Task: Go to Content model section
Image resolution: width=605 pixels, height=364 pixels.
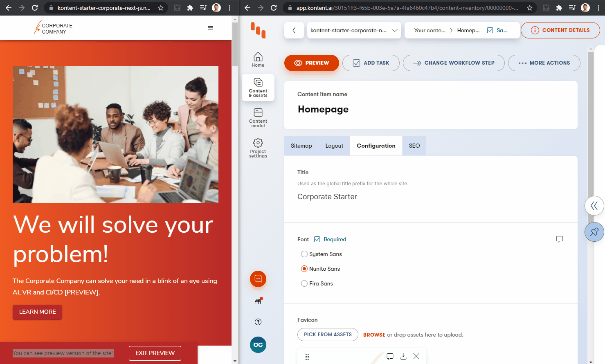Action: coord(258,117)
